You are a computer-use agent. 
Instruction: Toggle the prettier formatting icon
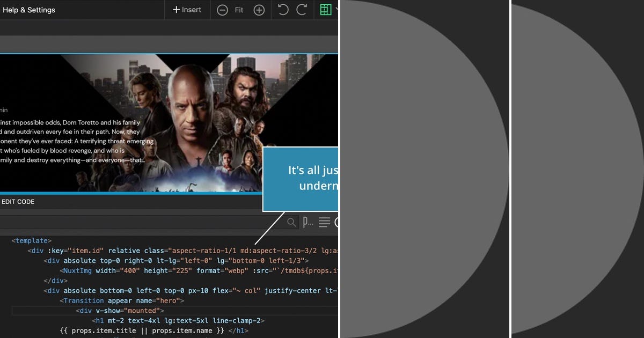(308, 222)
